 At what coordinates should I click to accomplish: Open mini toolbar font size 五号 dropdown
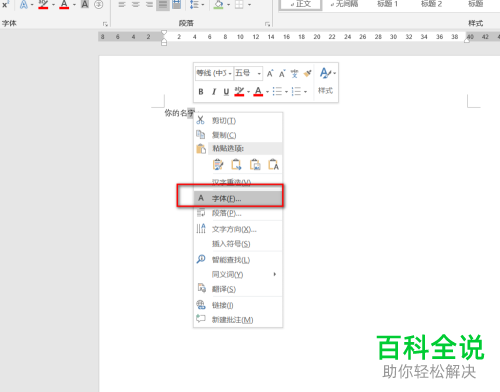click(x=248, y=73)
